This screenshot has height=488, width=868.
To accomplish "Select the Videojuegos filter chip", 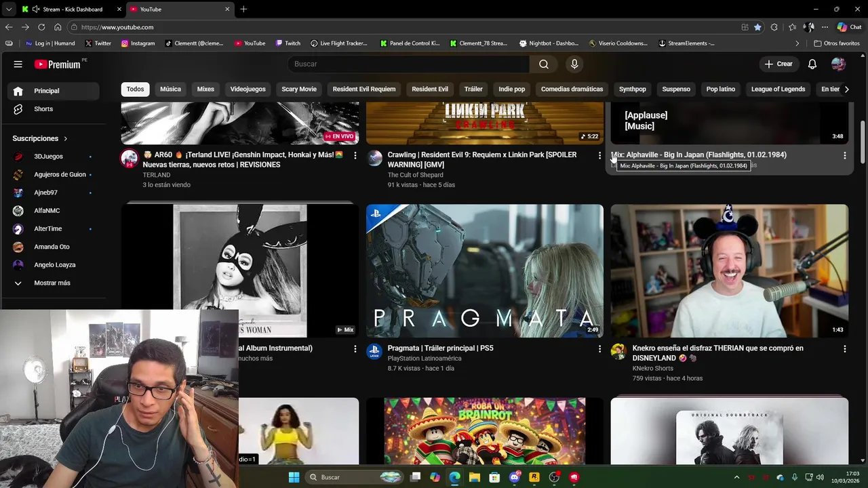I will [248, 89].
